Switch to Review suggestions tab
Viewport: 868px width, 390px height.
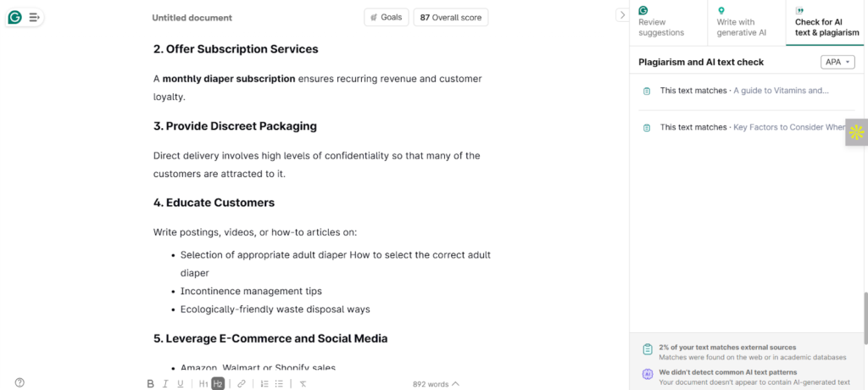point(667,23)
